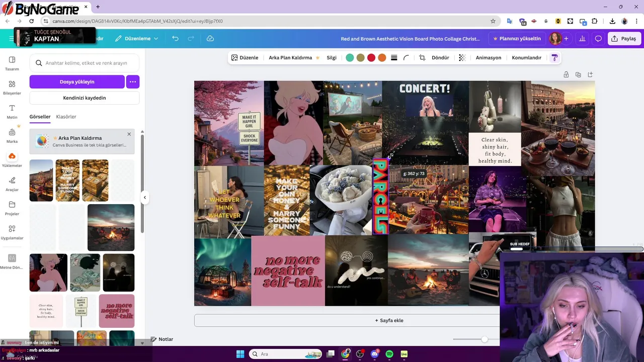
Task: Open the Marka brand panel
Action: coord(12,136)
